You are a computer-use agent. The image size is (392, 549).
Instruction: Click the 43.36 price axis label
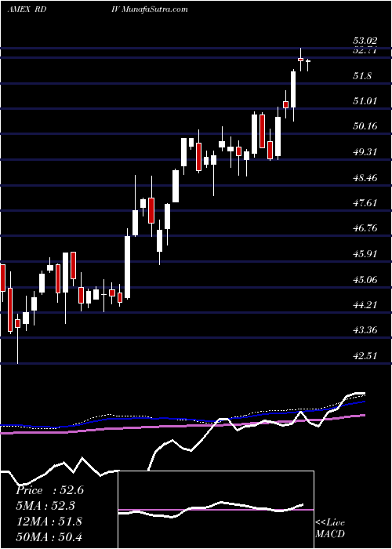coord(367,330)
